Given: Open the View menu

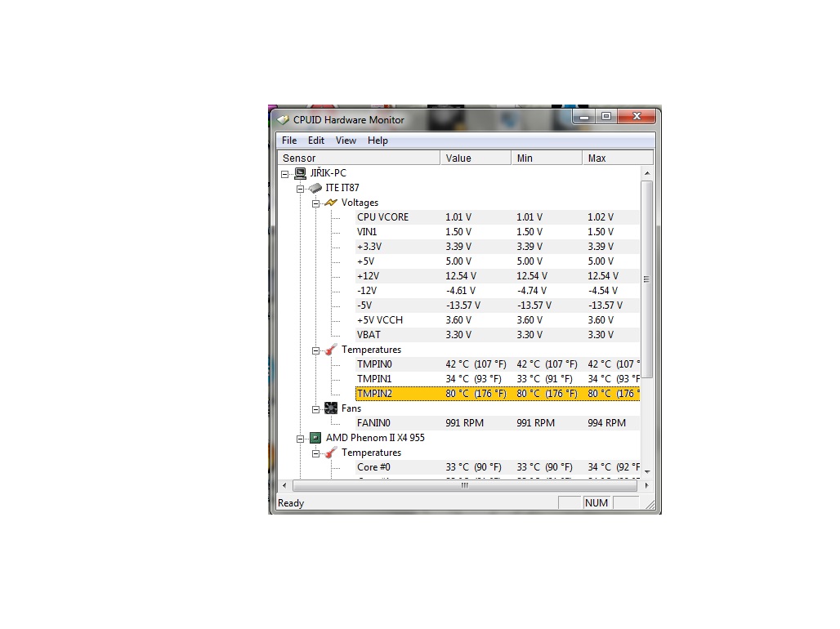Looking at the screenshot, I should point(346,141).
